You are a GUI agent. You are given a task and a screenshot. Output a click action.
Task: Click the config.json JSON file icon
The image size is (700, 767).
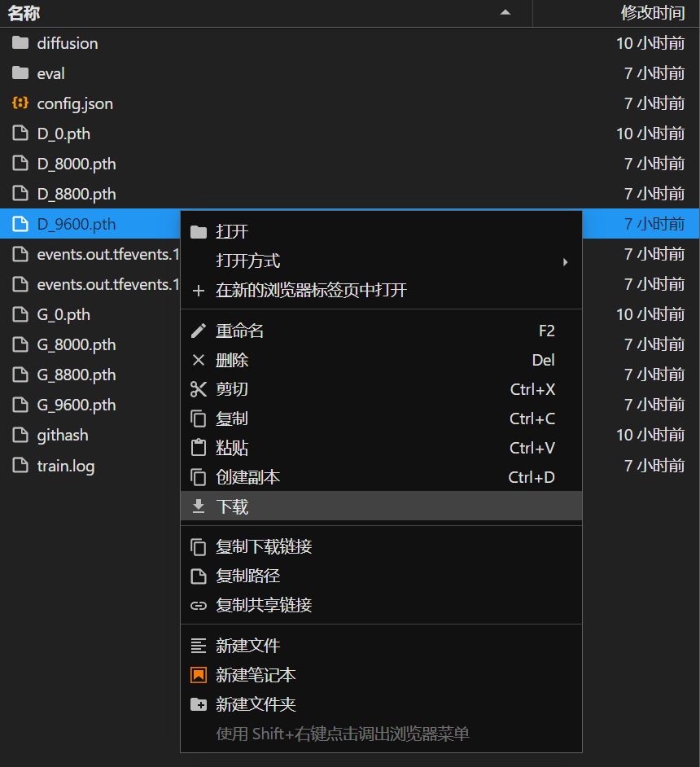pyautogui.click(x=20, y=103)
